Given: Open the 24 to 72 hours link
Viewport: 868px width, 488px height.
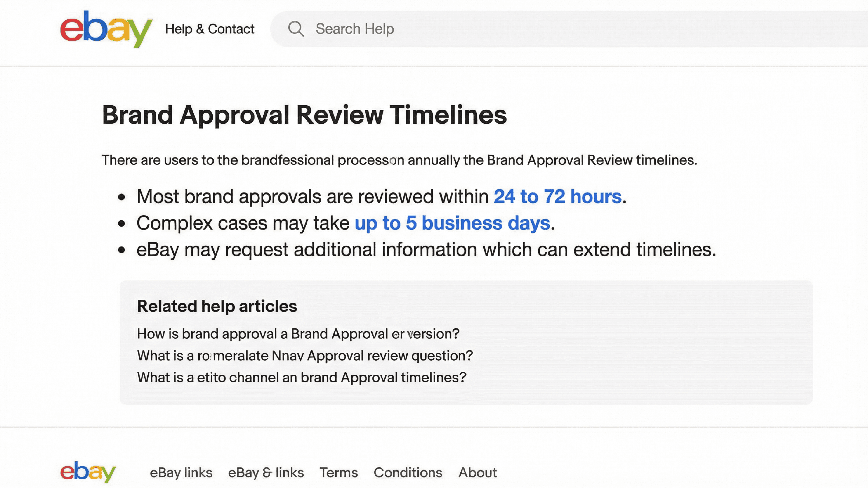Looking at the screenshot, I should [557, 196].
